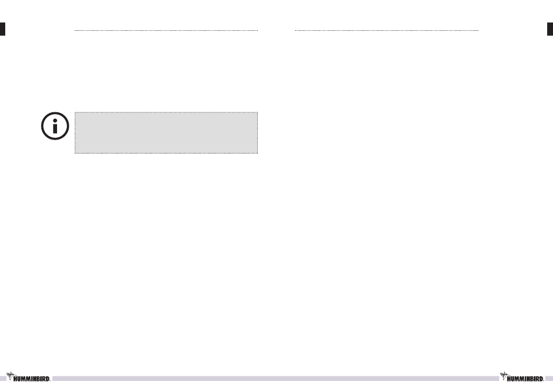
Task: Click the center gutter between the two pages
Action: click(x=276, y=197)
